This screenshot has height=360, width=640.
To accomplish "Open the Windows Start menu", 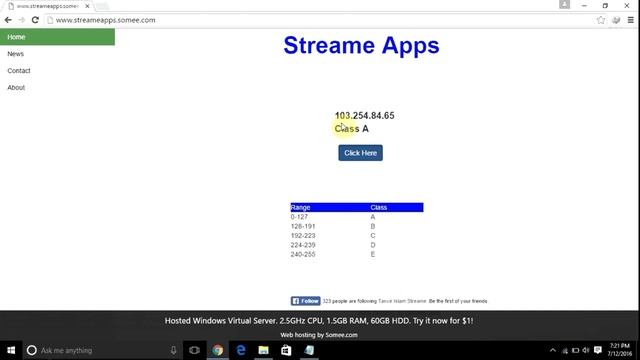I will [x=11, y=350].
